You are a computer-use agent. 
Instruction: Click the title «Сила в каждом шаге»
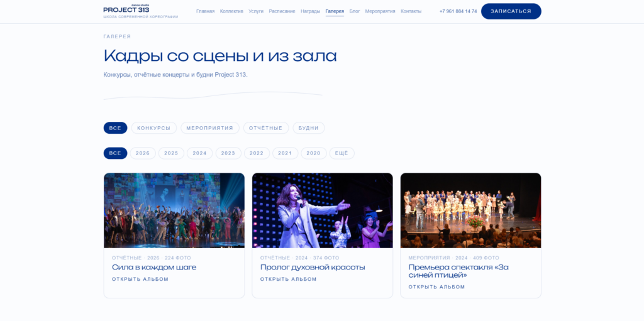[x=154, y=267]
